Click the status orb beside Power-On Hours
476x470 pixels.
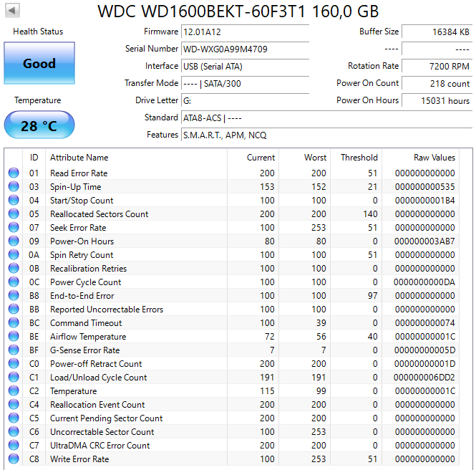(x=14, y=241)
